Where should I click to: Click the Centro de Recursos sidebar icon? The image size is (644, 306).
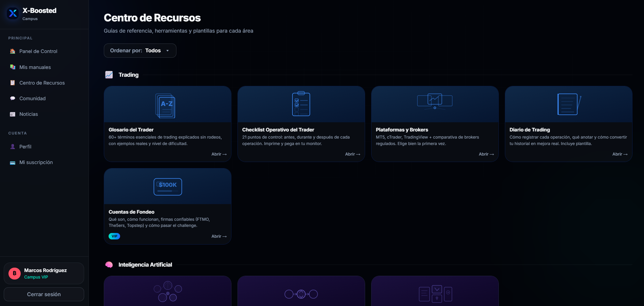(x=13, y=83)
